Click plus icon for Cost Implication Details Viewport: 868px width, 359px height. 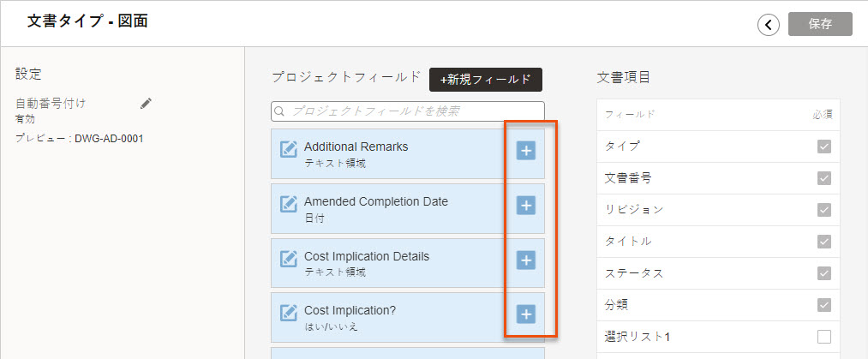526,260
